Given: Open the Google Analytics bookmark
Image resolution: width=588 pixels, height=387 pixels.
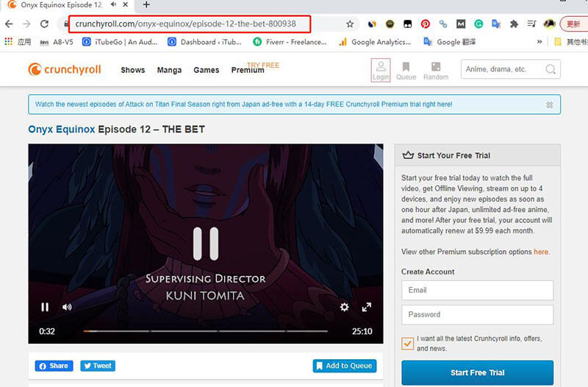Looking at the screenshot, I should pyautogui.click(x=375, y=42).
